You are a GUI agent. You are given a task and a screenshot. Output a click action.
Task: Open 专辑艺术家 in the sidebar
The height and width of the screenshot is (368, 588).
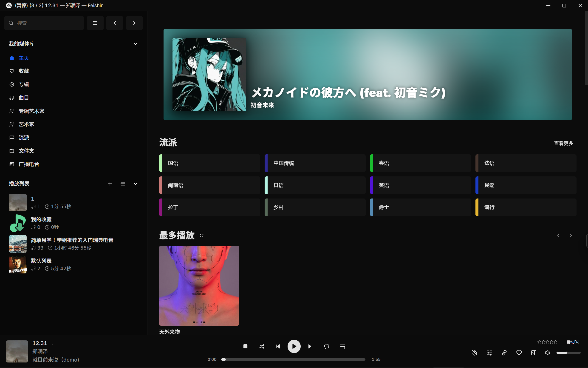[x=73, y=111]
